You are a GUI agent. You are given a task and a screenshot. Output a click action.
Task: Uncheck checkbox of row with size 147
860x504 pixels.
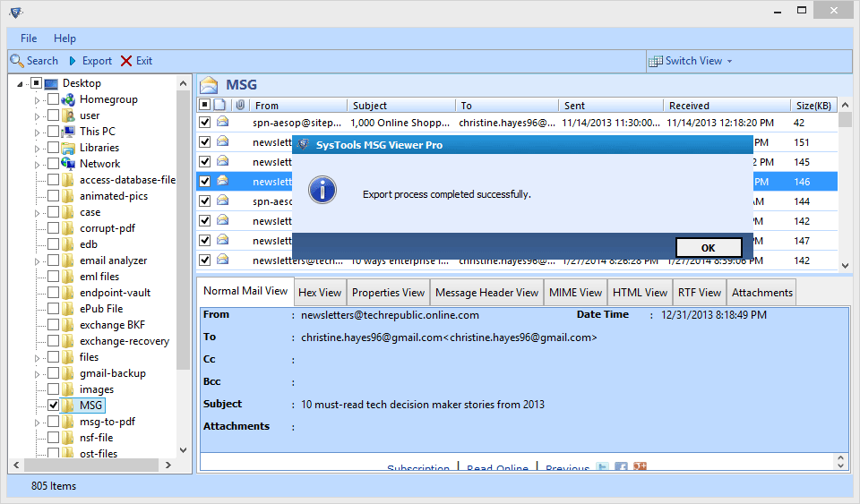point(204,241)
